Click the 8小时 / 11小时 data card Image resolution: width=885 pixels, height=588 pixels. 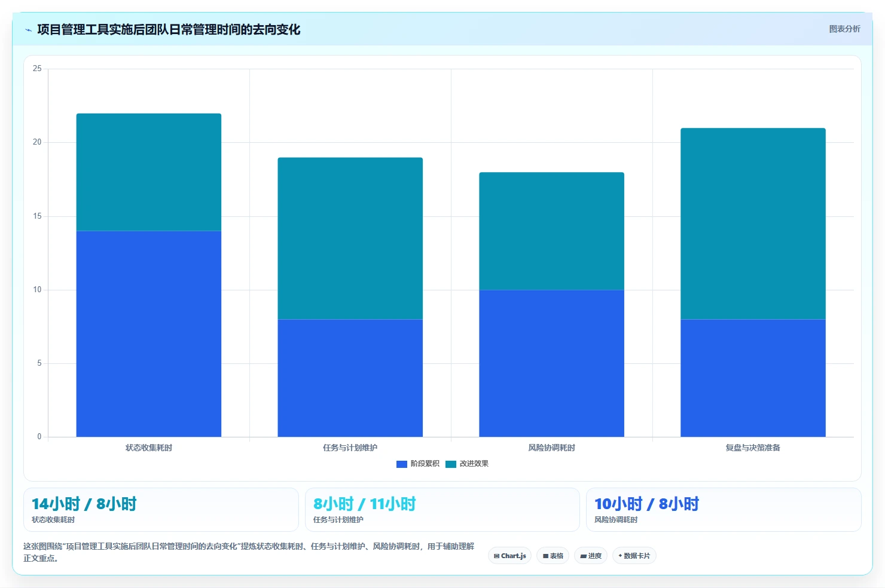click(443, 510)
